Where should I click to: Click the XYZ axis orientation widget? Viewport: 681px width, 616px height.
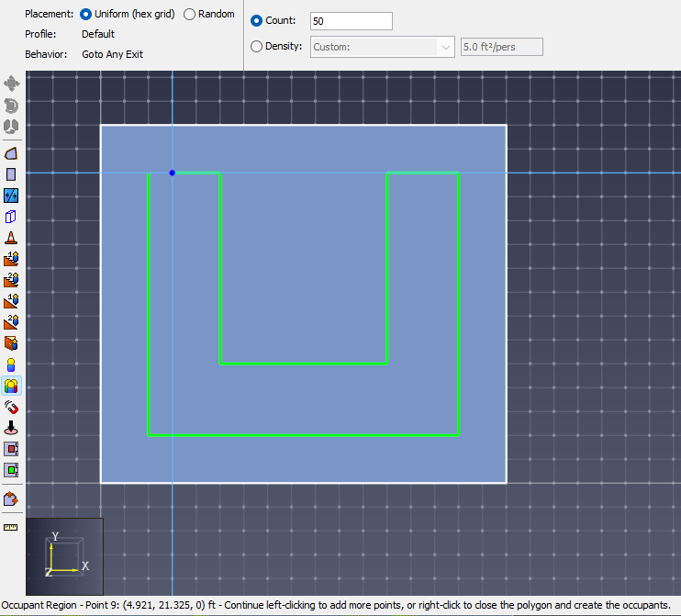[x=65, y=556]
